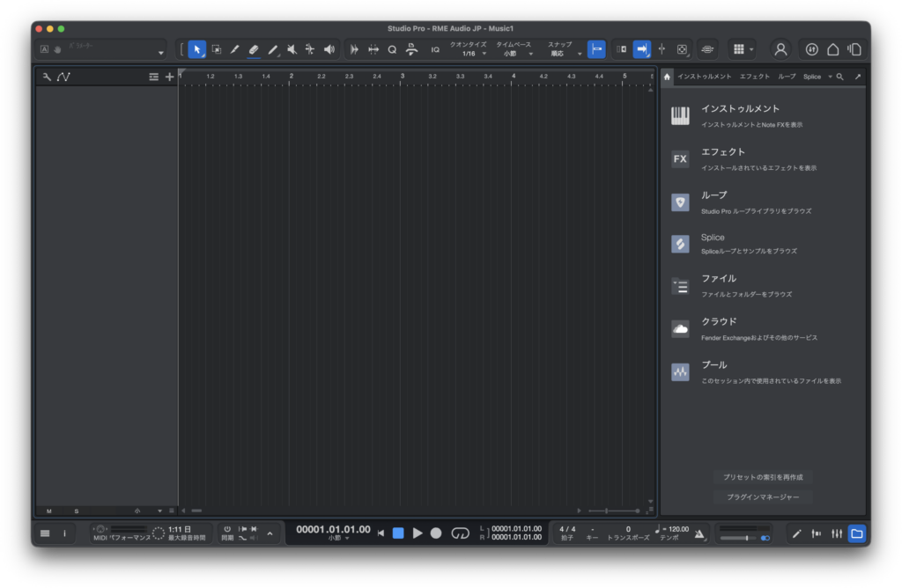
Task: Open the クオンタイズ 1/16 dropdown
Action: 474,54
